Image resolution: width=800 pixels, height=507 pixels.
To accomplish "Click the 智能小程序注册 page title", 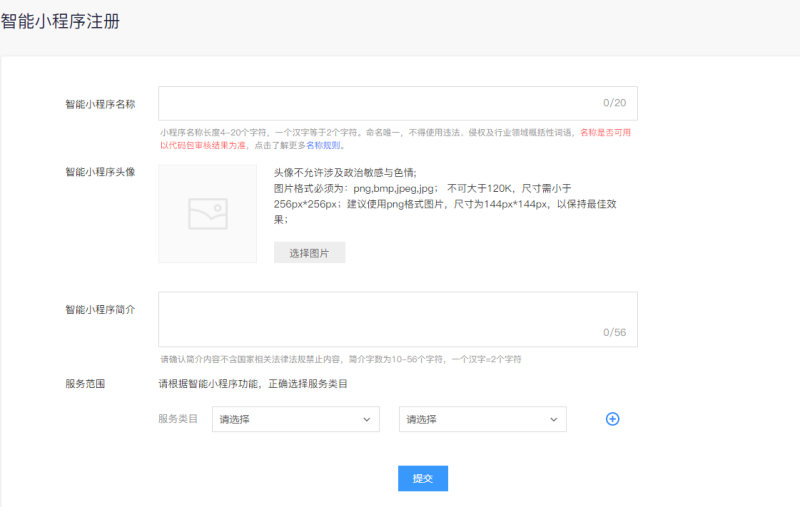I will click(60, 21).
